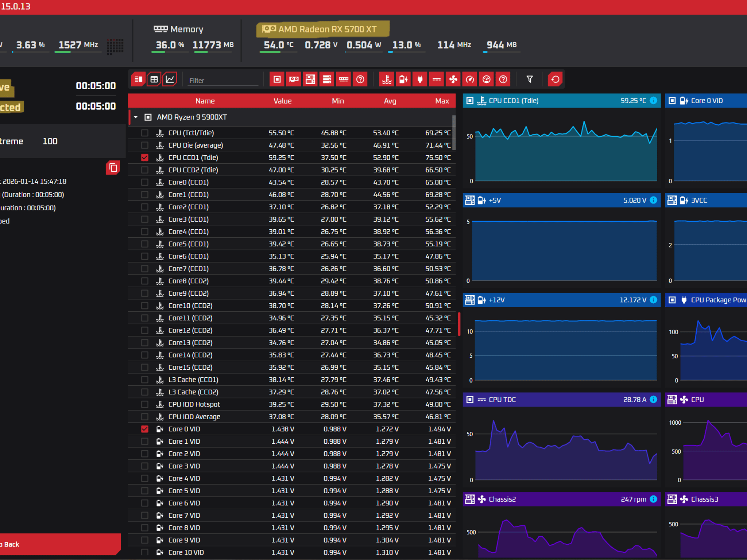747x560 pixels.
Task: Open info for the CPU TDC graph
Action: pyautogui.click(x=654, y=400)
